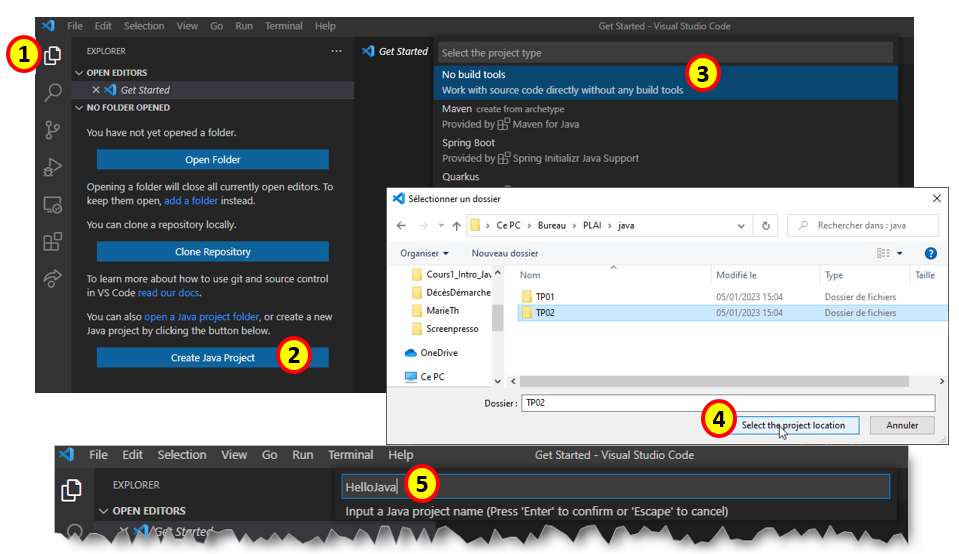Open the Selection menu
This screenshot has height=554, width=959.
pyautogui.click(x=144, y=26)
